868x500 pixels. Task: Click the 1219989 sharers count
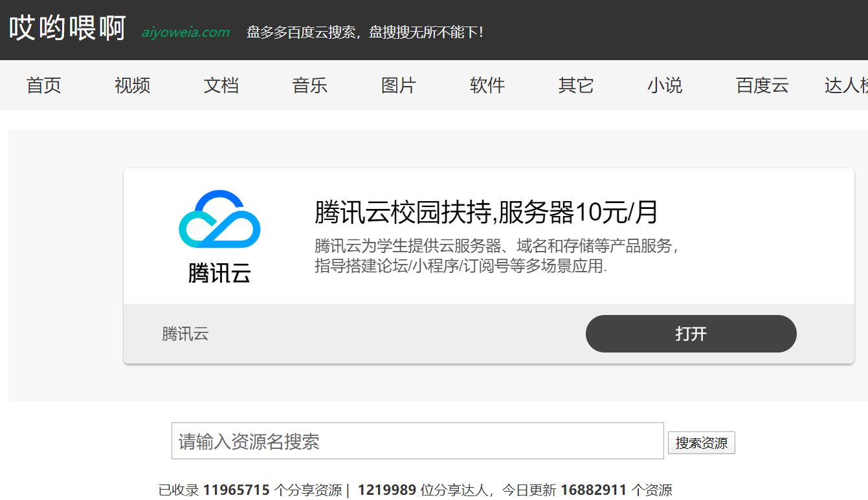387,490
